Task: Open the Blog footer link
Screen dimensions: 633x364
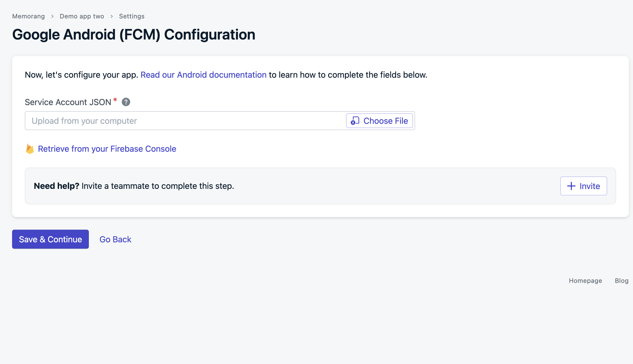Action: point(621,281)
